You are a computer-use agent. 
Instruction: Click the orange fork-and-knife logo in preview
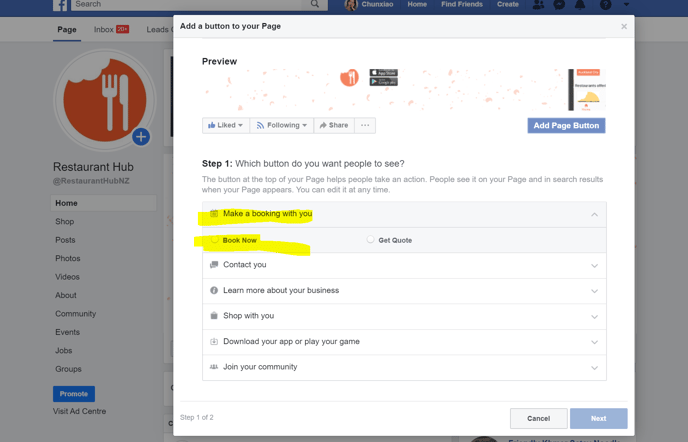coord(349,78)
